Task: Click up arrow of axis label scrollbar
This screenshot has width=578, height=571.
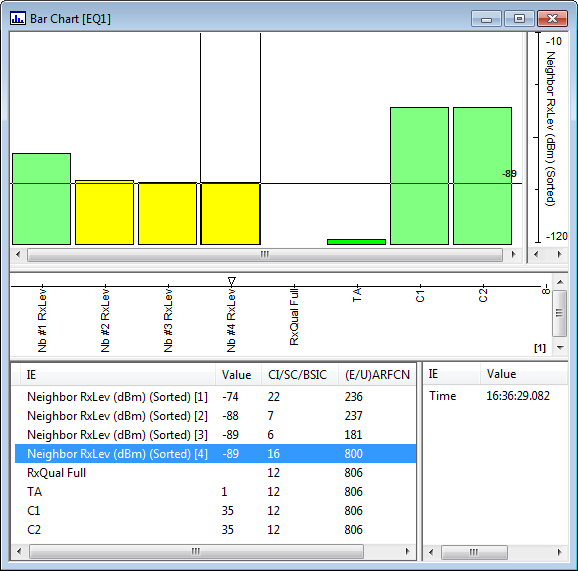Action: click(560, 282)
